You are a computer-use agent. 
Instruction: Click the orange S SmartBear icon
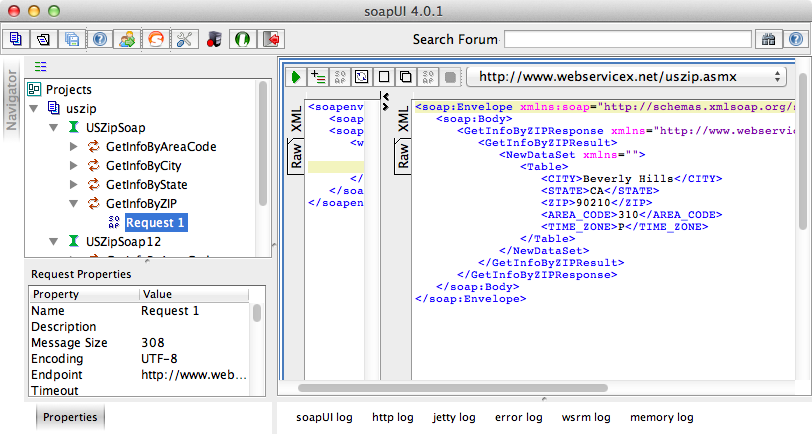pos(155,39)
